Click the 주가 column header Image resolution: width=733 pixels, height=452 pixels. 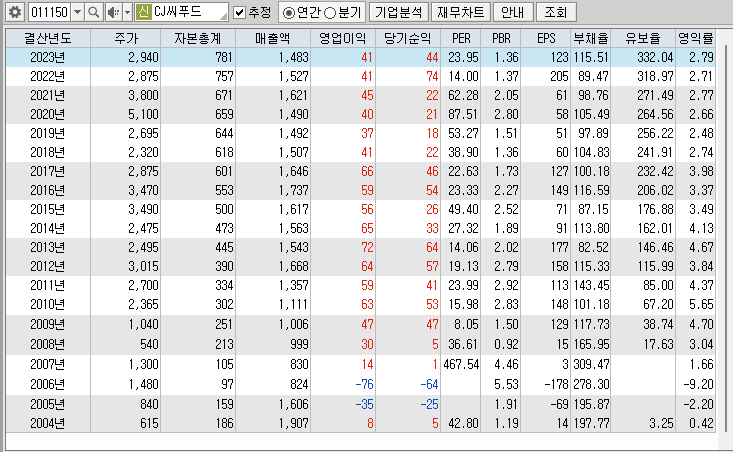coord(126,38)
